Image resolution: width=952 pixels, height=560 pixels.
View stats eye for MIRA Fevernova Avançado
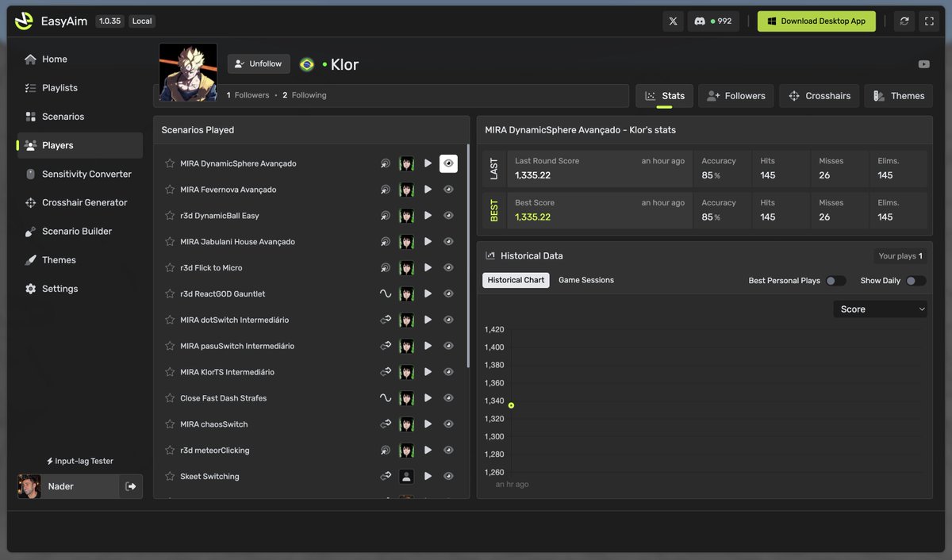[x=448, y=190]
